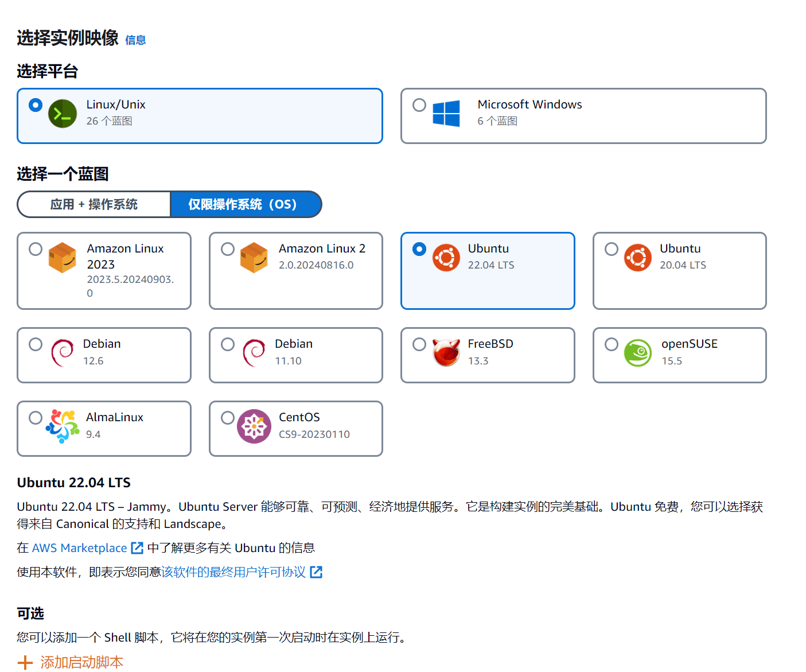Image resolution: width=806 pixels, height=672 pixels.
Task: Click the 信息 link beside the heading
Action: 135,40
